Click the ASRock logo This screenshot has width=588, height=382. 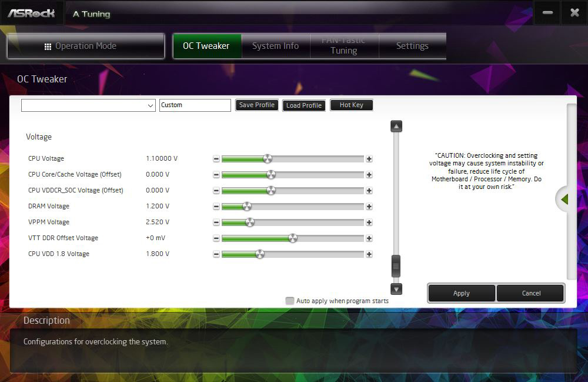coord(31,14)
